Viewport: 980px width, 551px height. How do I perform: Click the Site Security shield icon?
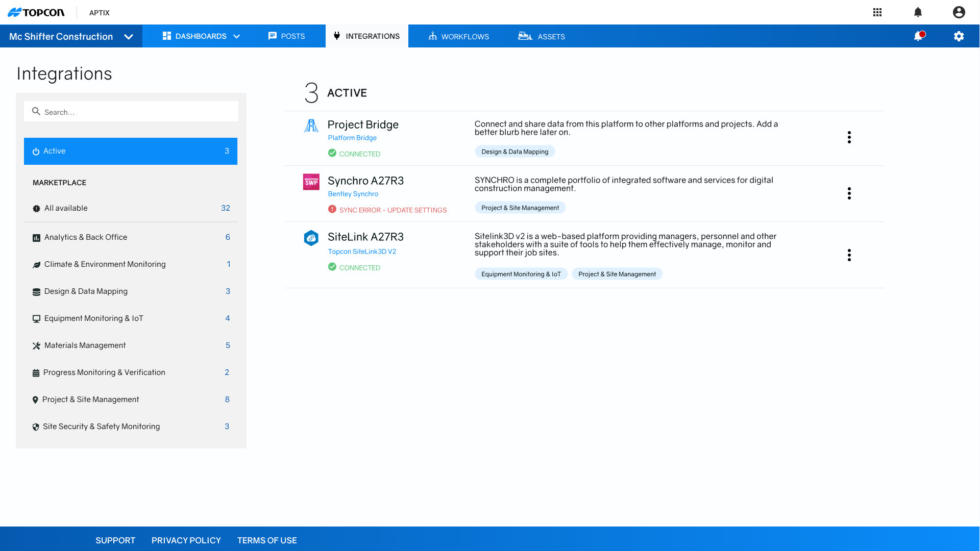click(x=36, y=427)
